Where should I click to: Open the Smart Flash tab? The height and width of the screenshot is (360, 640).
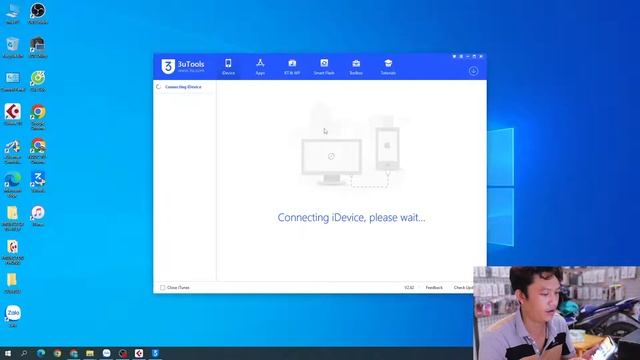[x=324, y=67]
